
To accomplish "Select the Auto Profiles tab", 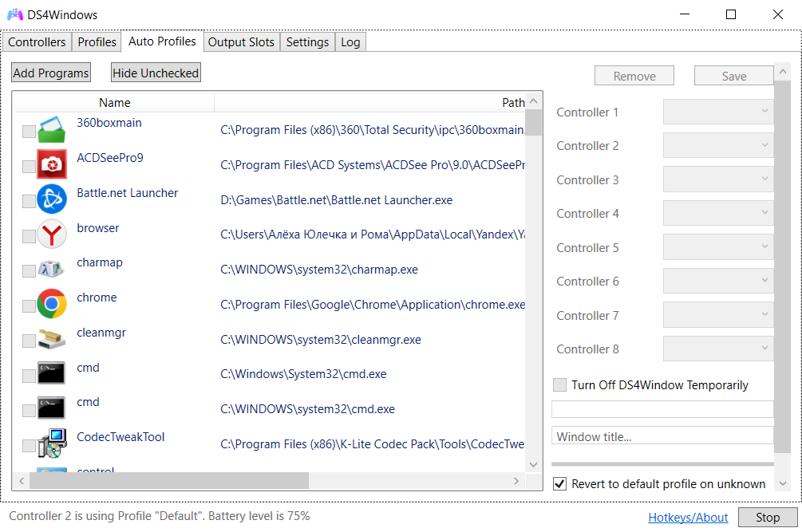I will (x=162, y=41).
